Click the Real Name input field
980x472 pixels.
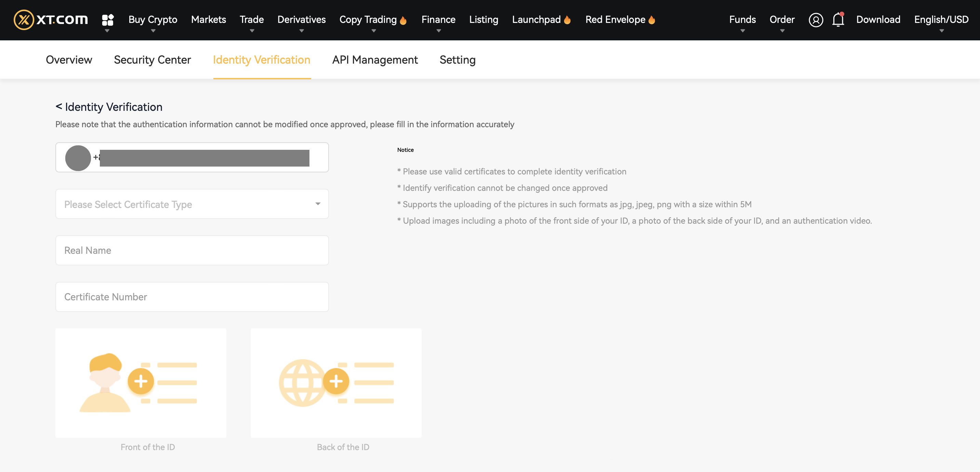pyautogui.click(x=192, y=250)
